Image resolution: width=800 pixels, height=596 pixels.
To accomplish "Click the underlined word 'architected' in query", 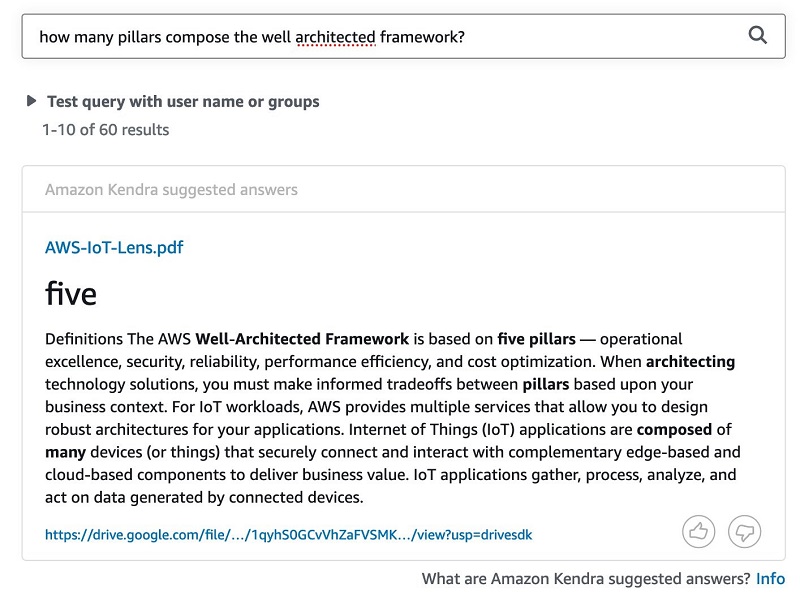I will [335, 37].
